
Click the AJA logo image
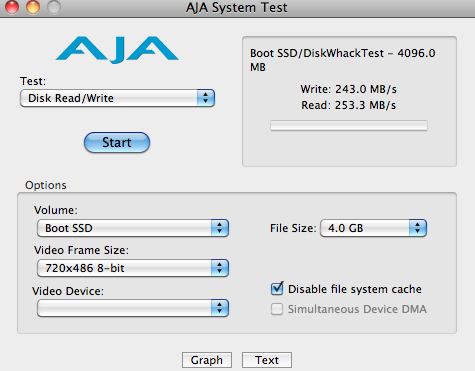click(117, 50)
